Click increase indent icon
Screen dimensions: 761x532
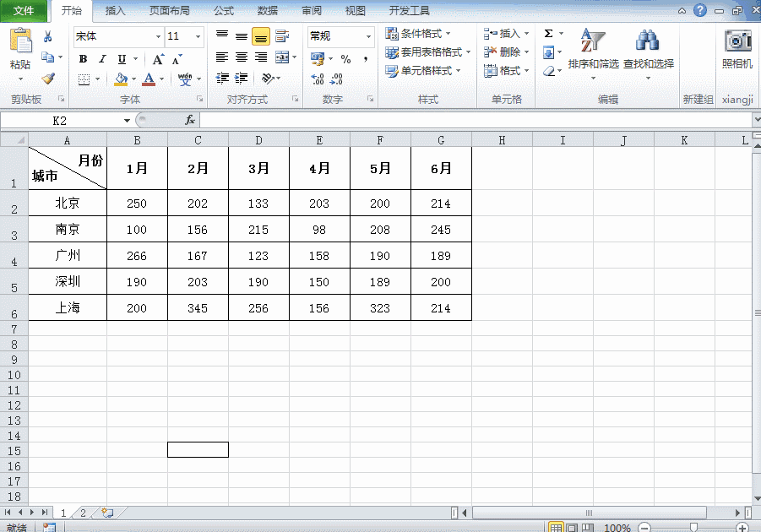[x=242, y=78]
